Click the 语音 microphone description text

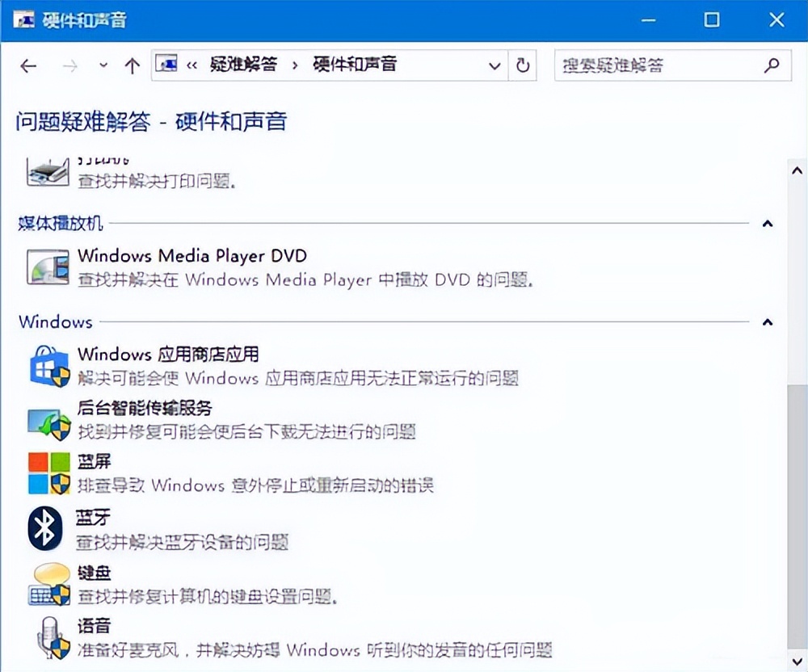tap(315, 650)
